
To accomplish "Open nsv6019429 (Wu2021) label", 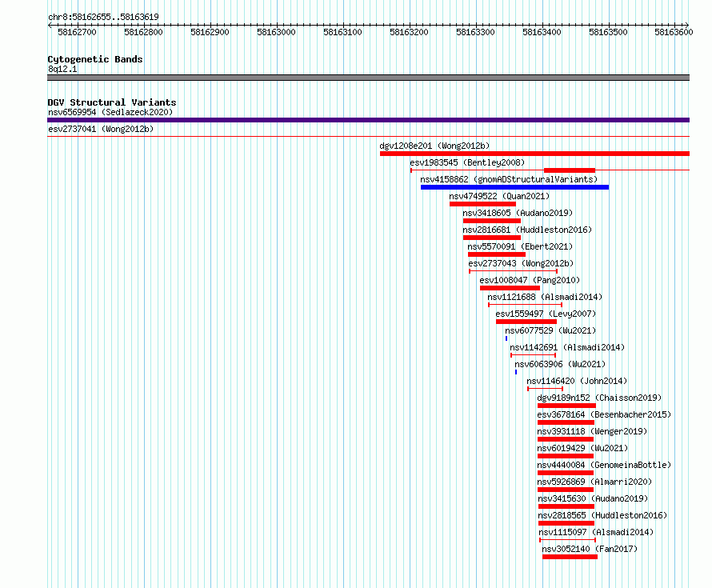I will [582, 448].
